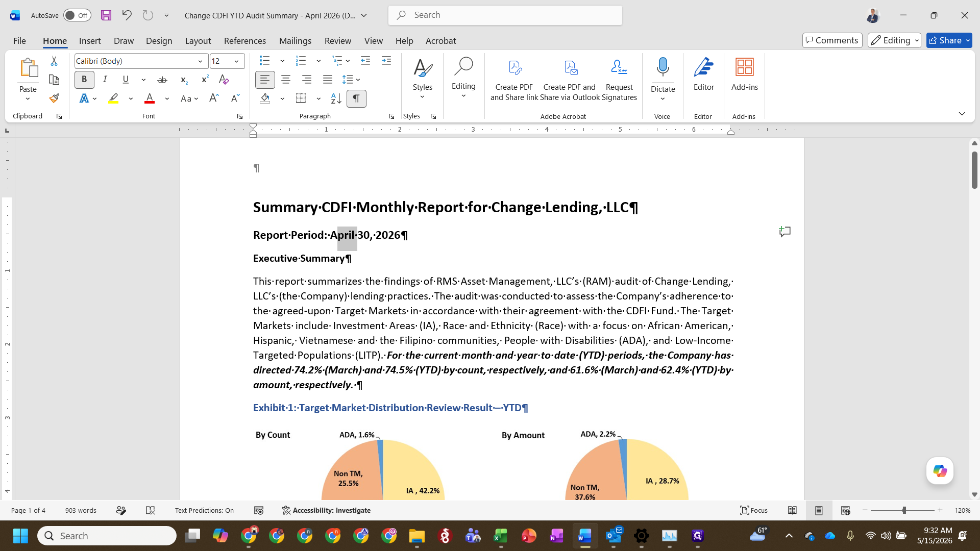Toggle align right
Image resolution: width=980 pixels, height=551 pixels.
tap(307, 80)
